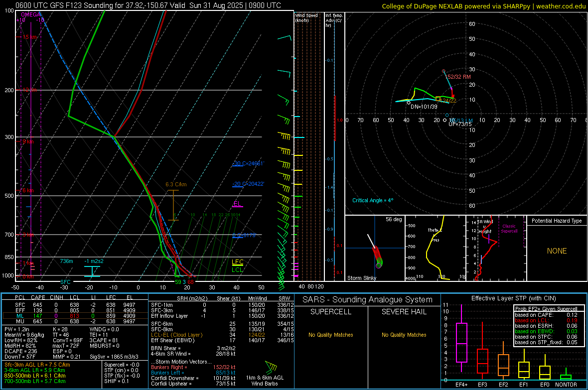Click the SEVERE HAIL analogue column header

(x=404, y=312)
